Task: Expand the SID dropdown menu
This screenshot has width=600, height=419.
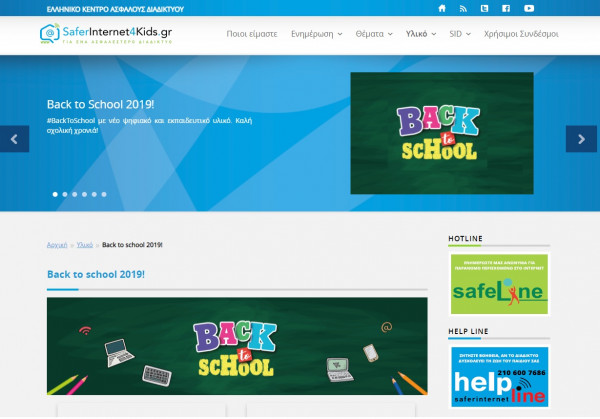Action: click(461, 33)
